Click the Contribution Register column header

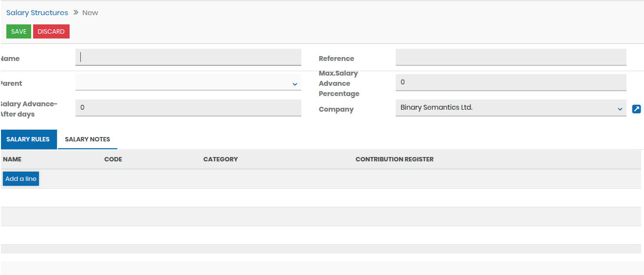394,159
